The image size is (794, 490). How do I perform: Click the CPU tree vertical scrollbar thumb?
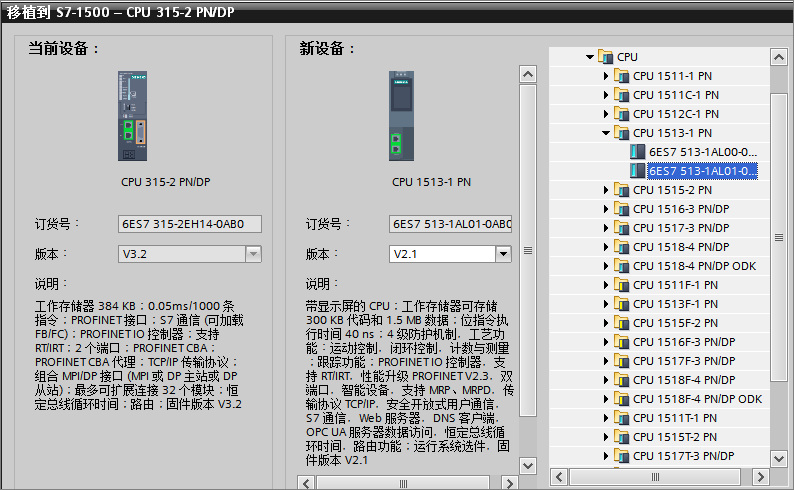778,237
